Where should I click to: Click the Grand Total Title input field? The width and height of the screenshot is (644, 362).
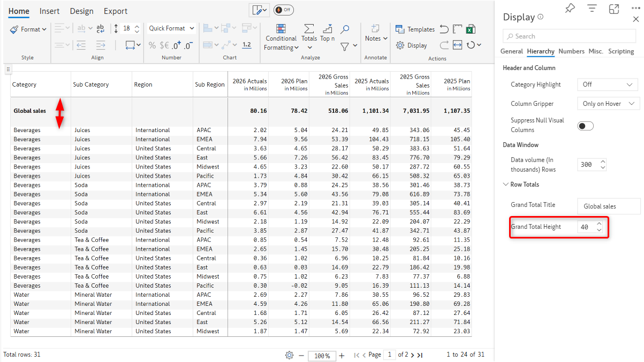tap(608, 206)
